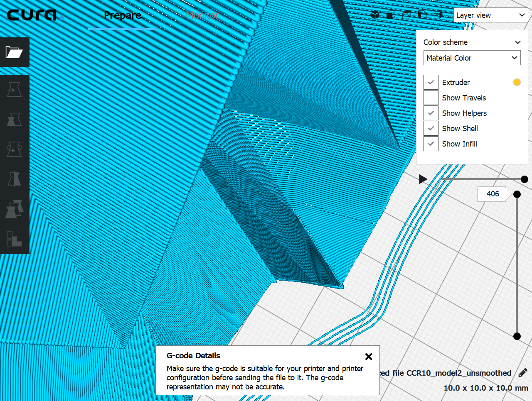532x401 pixels.
Task: Select the Rotate tool in left toolbar
Action: [15, 149]
